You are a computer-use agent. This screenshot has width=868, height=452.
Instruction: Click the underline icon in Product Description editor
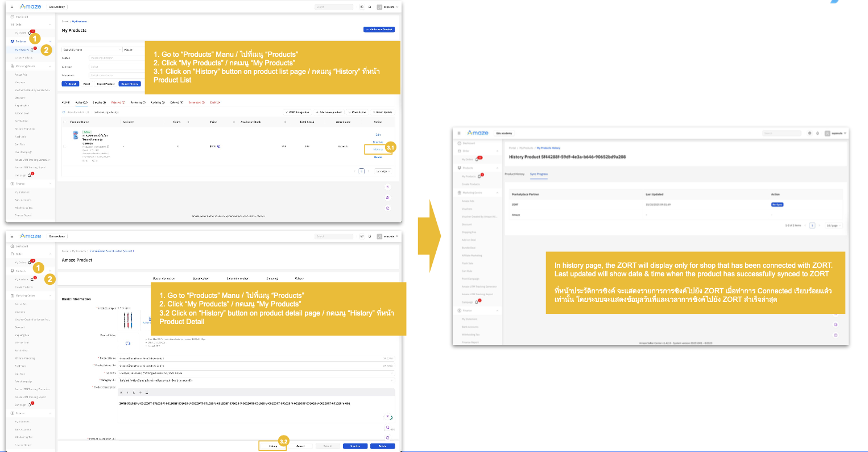134,392
